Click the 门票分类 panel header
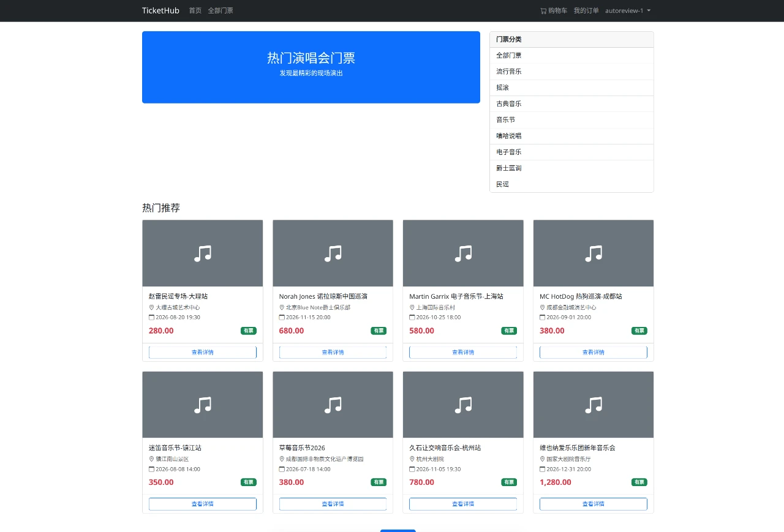Image resolution: width=784 pixels, height=532 pixels. point(571,39)
